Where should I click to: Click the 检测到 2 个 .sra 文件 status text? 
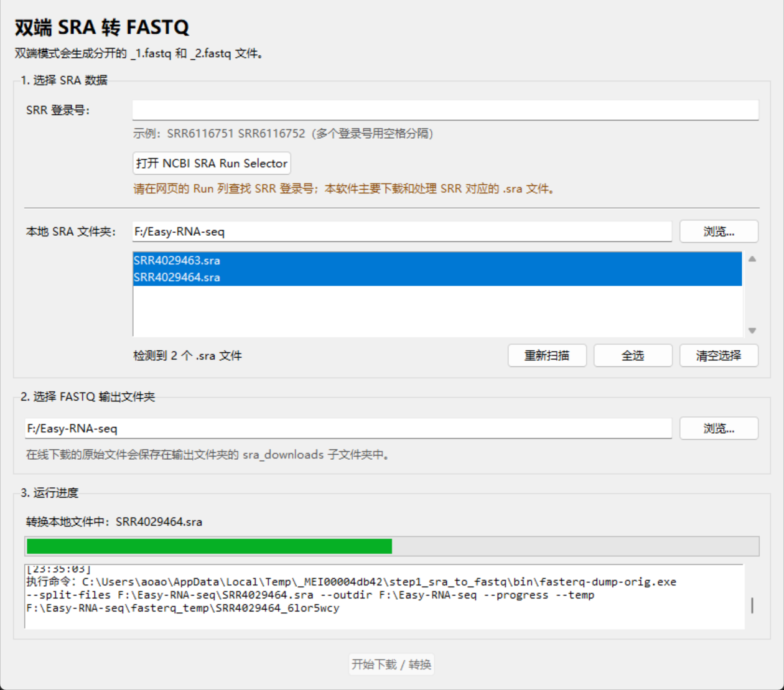[187, 356]
